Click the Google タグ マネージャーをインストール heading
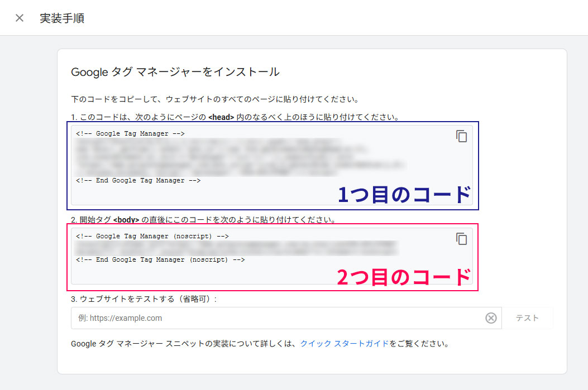Image resolution: width=588 pixels, height=390 pixels. pos(175,71)
